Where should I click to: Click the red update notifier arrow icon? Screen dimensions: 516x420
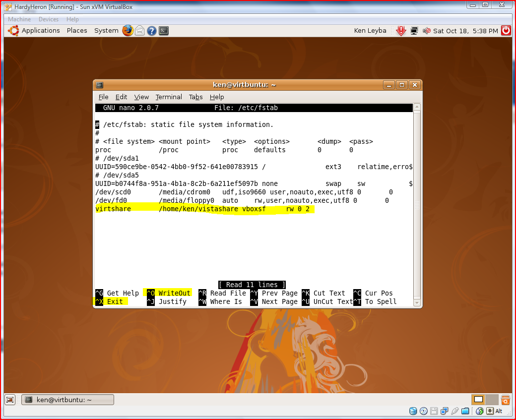pyautogui.click(x=401, y=31)
